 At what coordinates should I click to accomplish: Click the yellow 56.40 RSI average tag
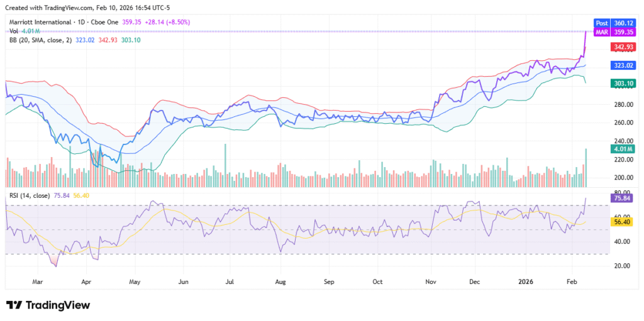623,222
